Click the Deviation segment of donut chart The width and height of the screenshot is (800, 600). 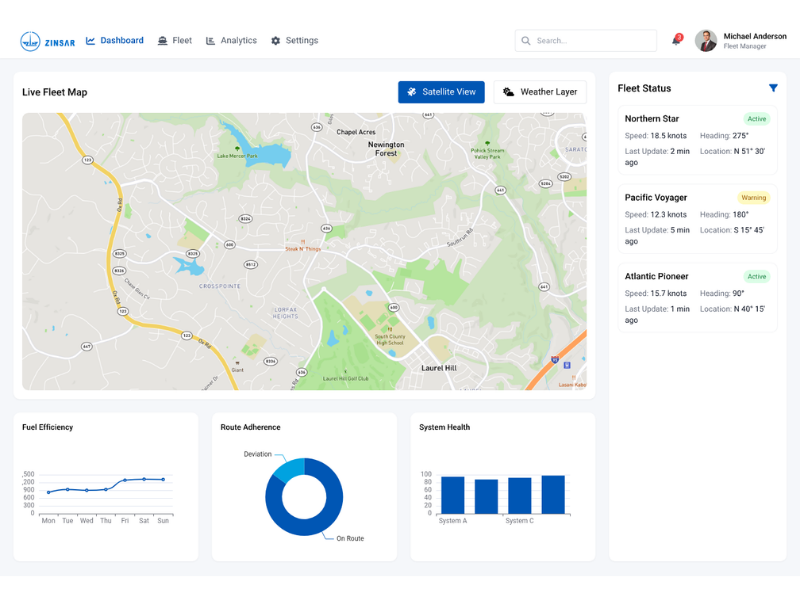290,469
